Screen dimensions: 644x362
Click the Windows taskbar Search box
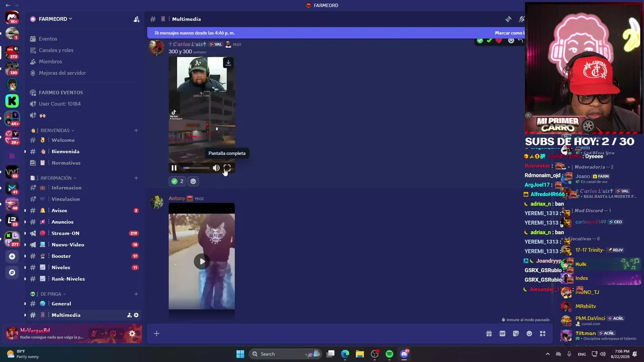[x=285, y=354]
